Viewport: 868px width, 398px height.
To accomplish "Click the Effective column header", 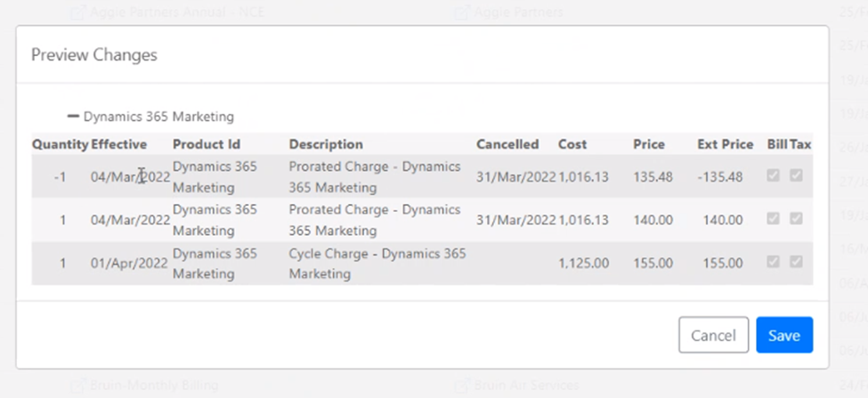I will click(x=118, y=144).
